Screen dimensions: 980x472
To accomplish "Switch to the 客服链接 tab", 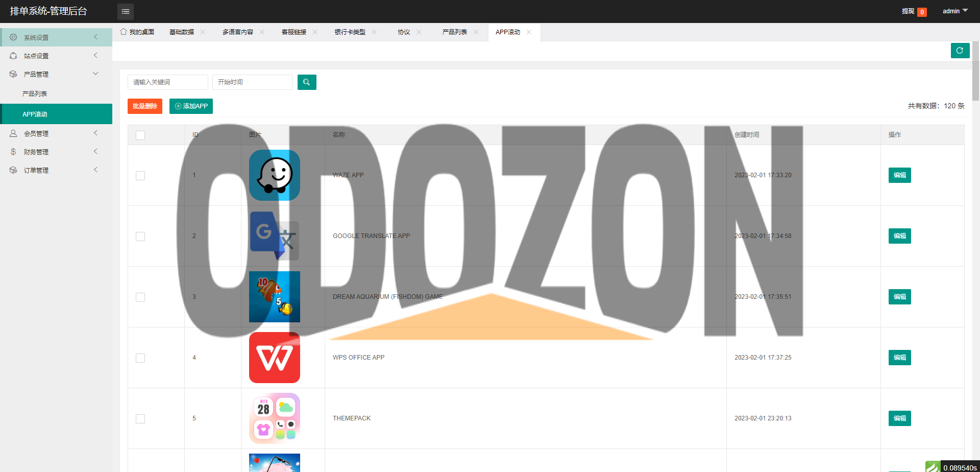I will [x=294, y=32].
